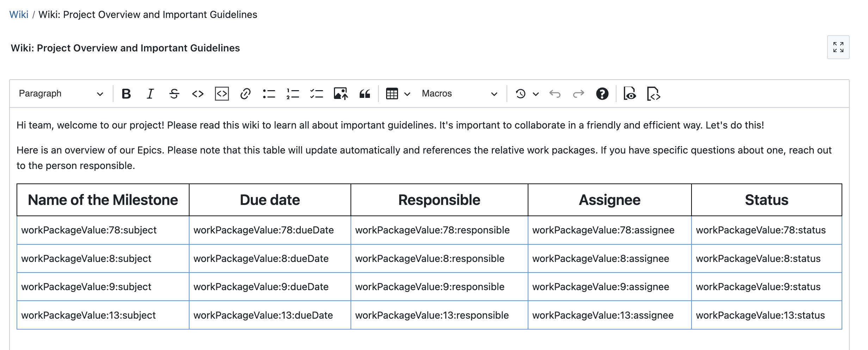Insert or upload an image
The width and height of the screenshot is (868, 350).
(340, 93)
